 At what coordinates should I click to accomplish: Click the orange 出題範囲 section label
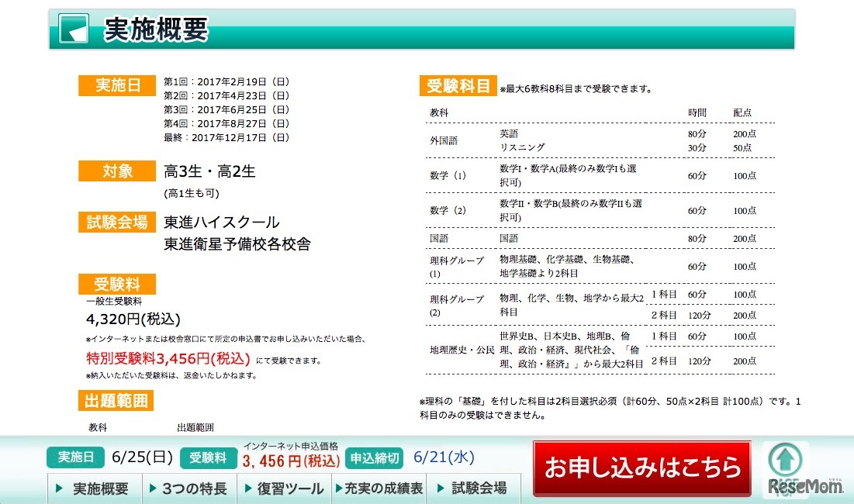coord(116,401)
